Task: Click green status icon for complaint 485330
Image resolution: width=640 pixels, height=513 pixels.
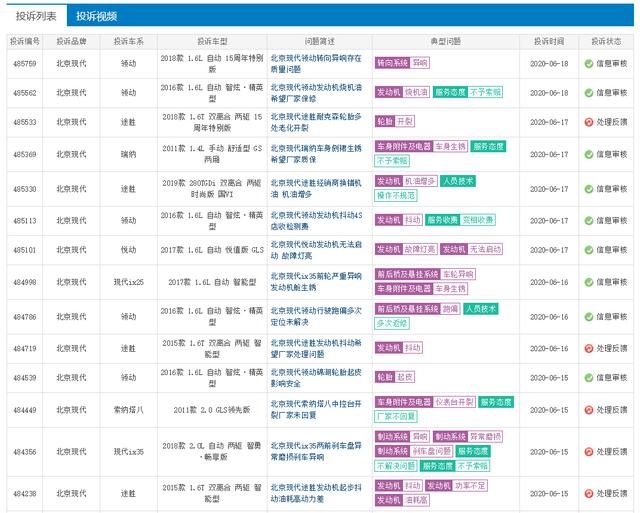Action: (x=589, y=189)
